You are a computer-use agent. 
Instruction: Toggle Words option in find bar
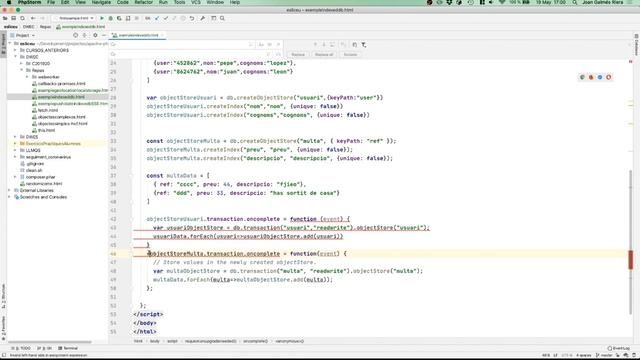pyautogui.click(x=270, y=44)
